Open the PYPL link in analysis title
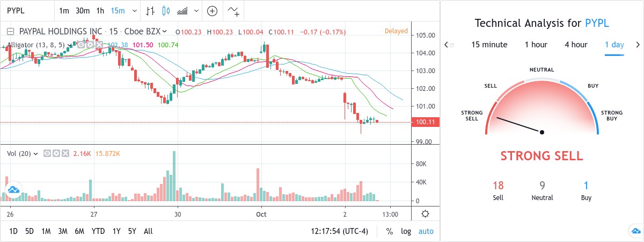Viewport: 644px width, 242px height. pos(597,23)
